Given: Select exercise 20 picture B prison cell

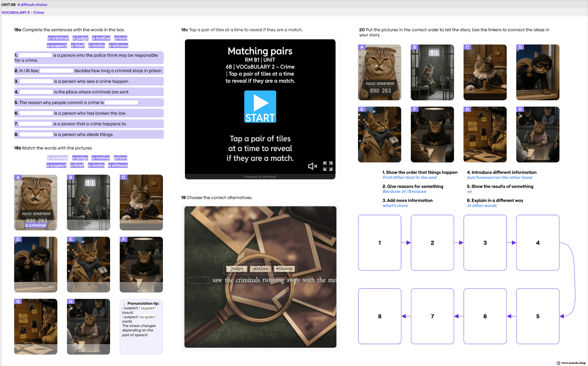Looking at the screenshot, I should [x=432, y=72].
